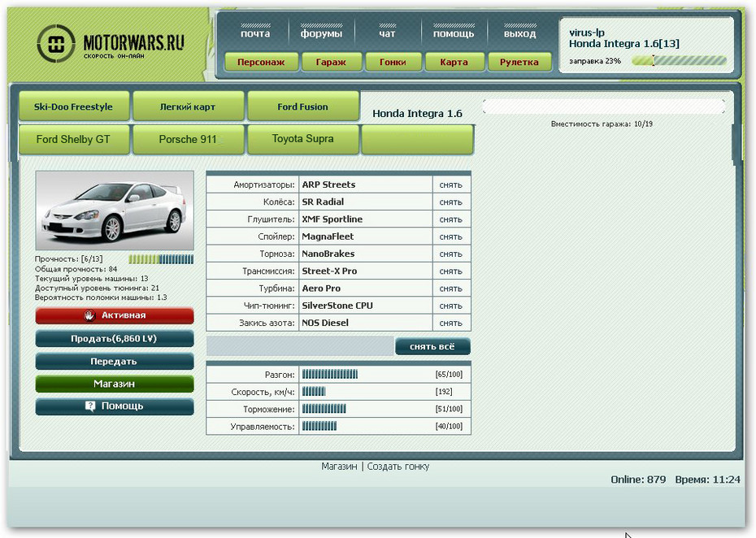The height and width of the screenshot is (538, 756).
Task: Go to the Персонаж section
Action: (261, 62)
